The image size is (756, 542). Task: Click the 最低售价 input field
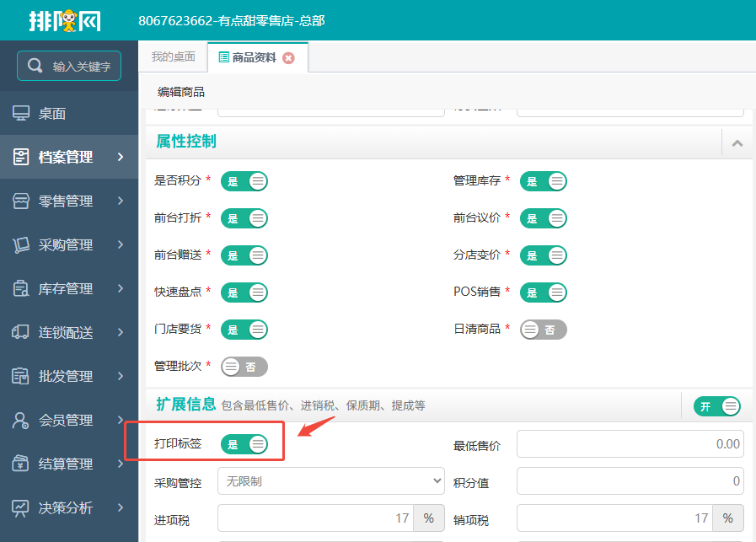click(x=630, y=443)
